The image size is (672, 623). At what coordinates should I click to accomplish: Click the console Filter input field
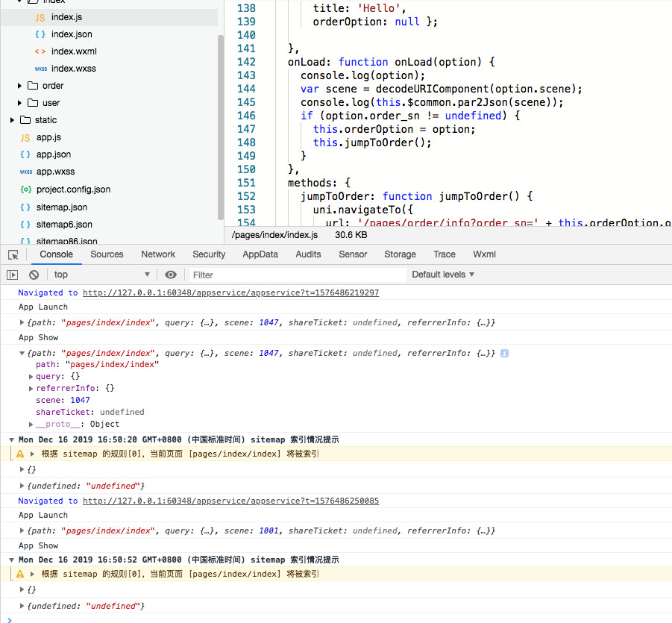click(x=297, y=275)
